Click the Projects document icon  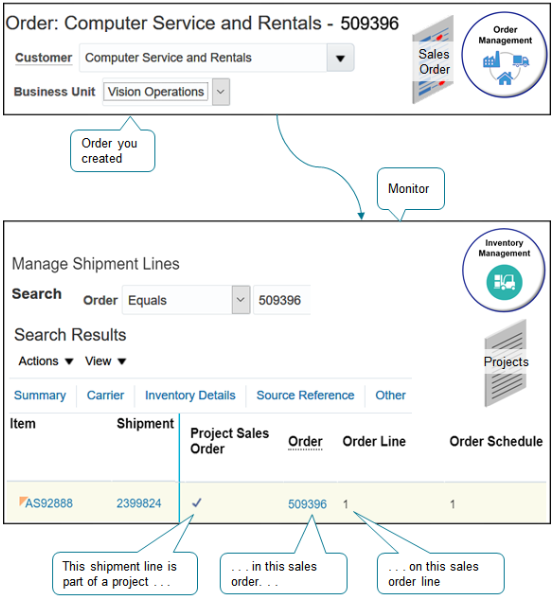(x=506, y=363)
